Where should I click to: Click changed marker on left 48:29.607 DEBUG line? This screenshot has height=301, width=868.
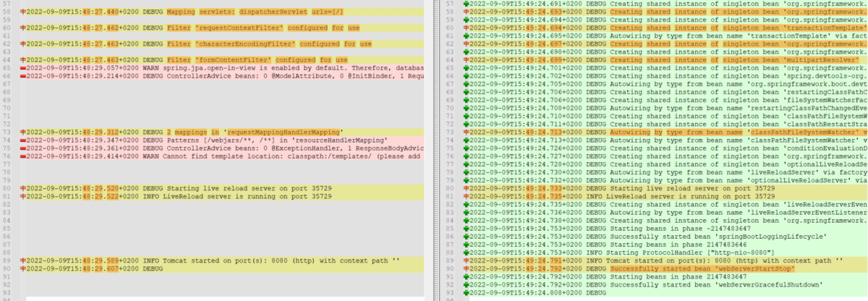pyautogui.click(x=24, y=268)
